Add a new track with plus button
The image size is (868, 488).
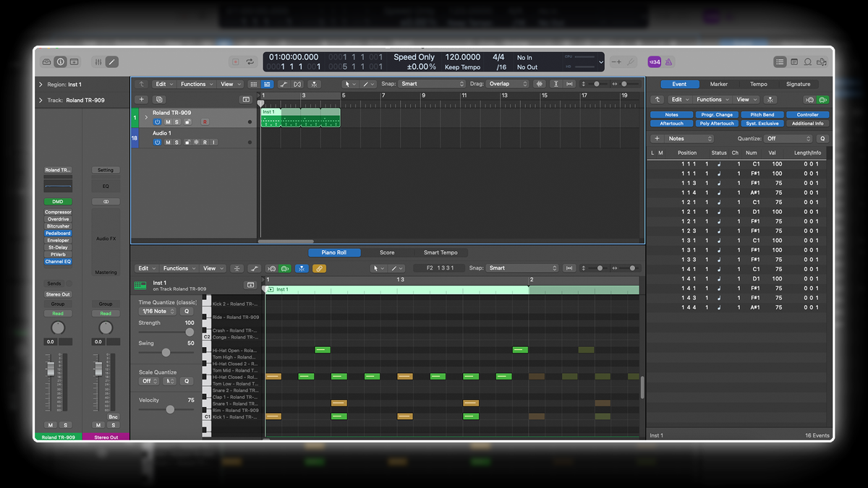(x=142, y=100)
